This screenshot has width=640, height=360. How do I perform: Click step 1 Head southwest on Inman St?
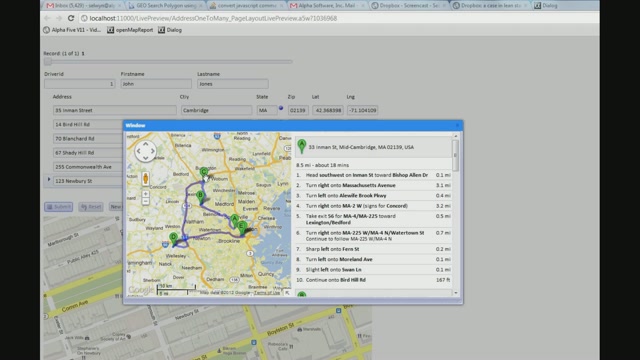pyautogui.click(x=373, y=175)
